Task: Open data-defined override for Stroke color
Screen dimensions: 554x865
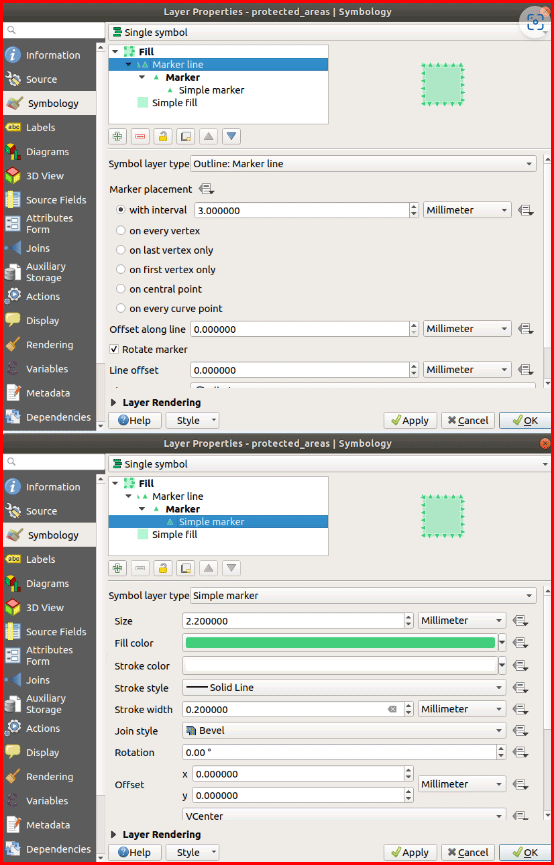Action: tap(521, 666)
